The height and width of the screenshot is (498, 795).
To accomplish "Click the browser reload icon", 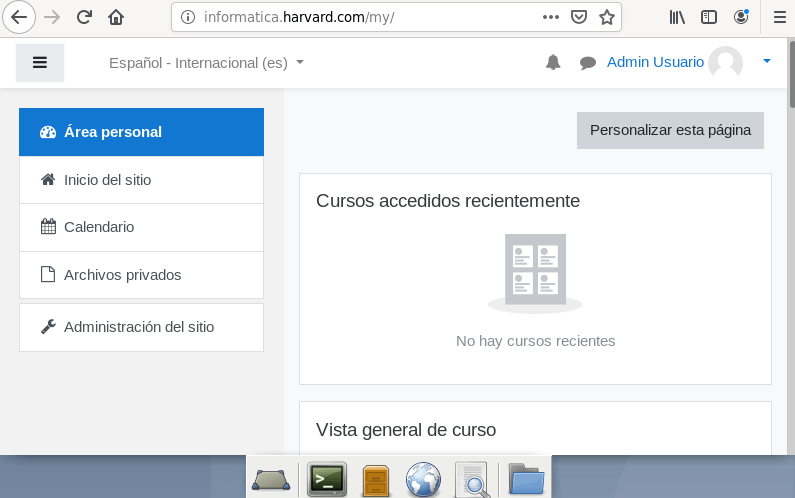I will [x=84, y=17].
